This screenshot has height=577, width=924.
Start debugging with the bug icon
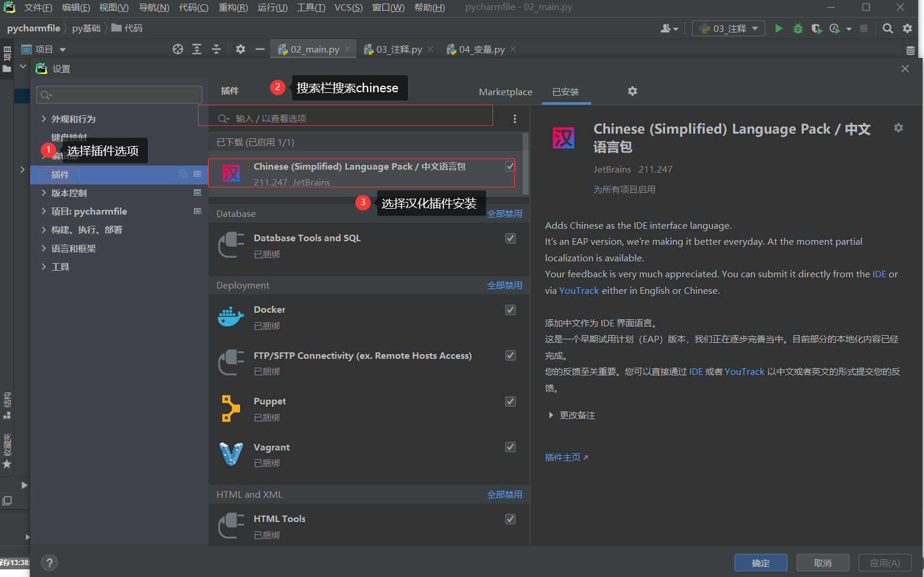[797, 28]
